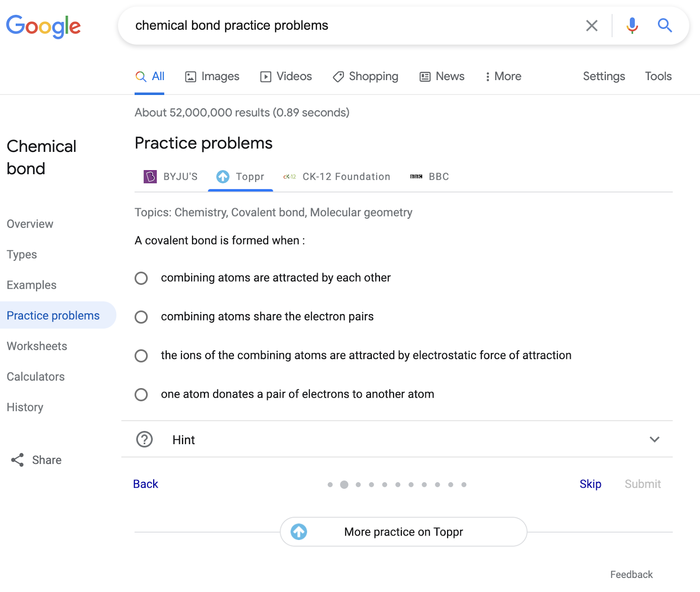This screenshot has height=592, width=700.
Task: Switch to the News tab
Action: pos(441,76)
